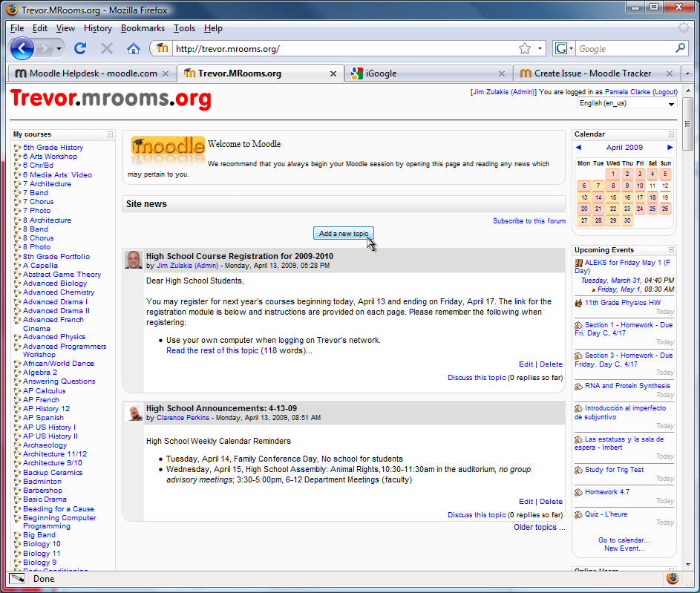The width and height of the screenshot is (700, 593).
Task: Open the search engine selector dropdown
Action: pyautogui.click(x=571, y=48)
